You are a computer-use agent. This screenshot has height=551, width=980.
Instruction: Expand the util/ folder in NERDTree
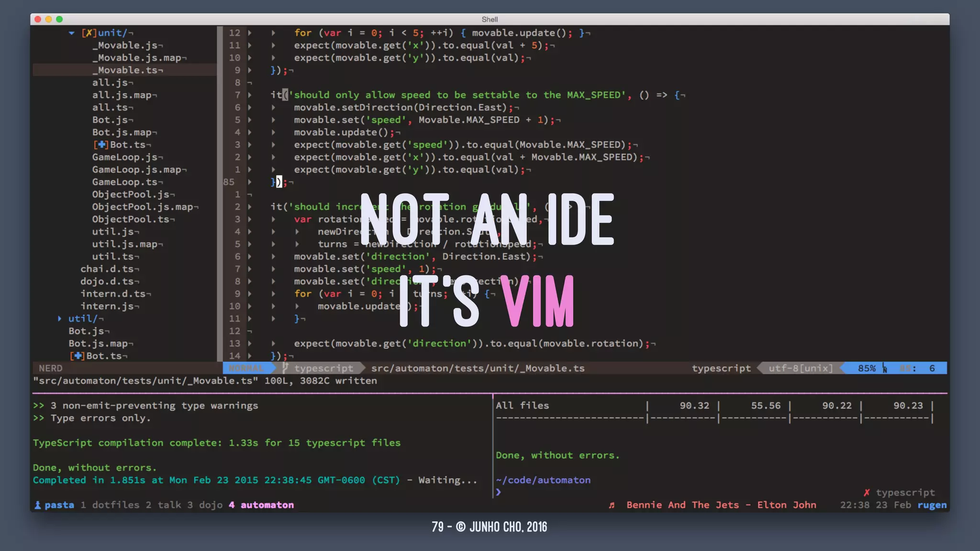tap(59, 319)
